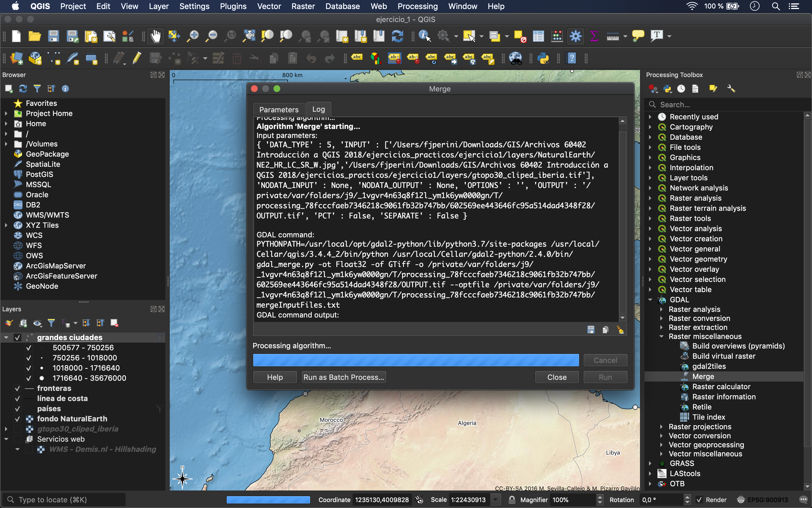Click the Statistical Summary sigma icon
The width and height of the screenshot is (812, 508).
594,36
